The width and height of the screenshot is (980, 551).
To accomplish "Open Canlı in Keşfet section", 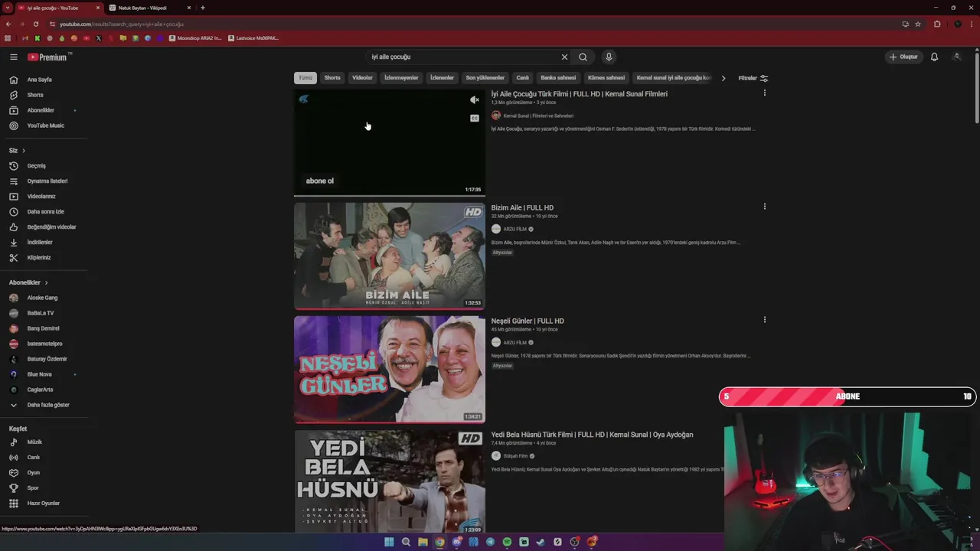I will click(x=33, y=457).
